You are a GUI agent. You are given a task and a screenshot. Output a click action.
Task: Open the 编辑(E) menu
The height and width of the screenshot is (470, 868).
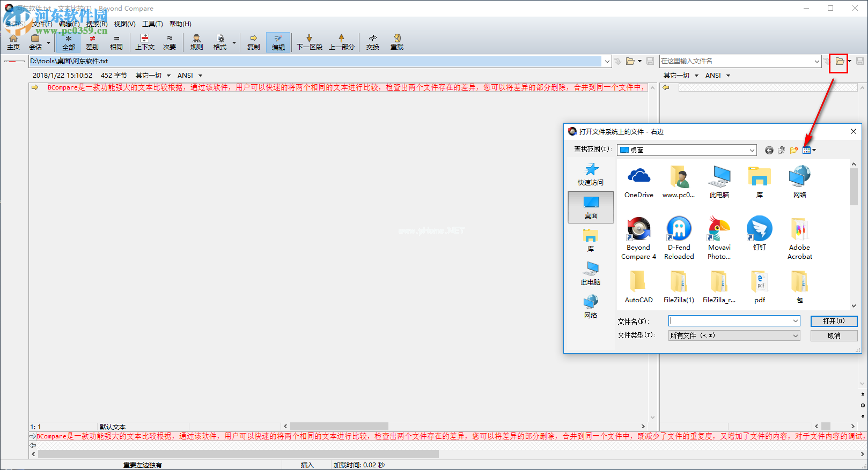(x=69, y=24)
